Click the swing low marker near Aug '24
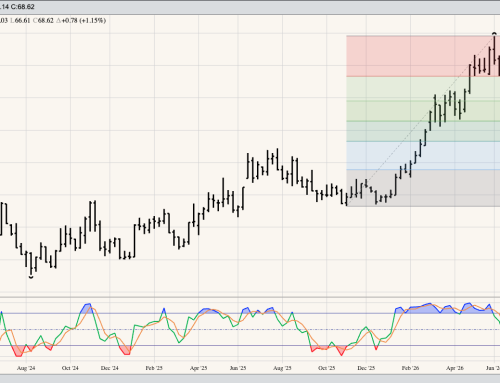The image size is (500, 383). point(31,277)
